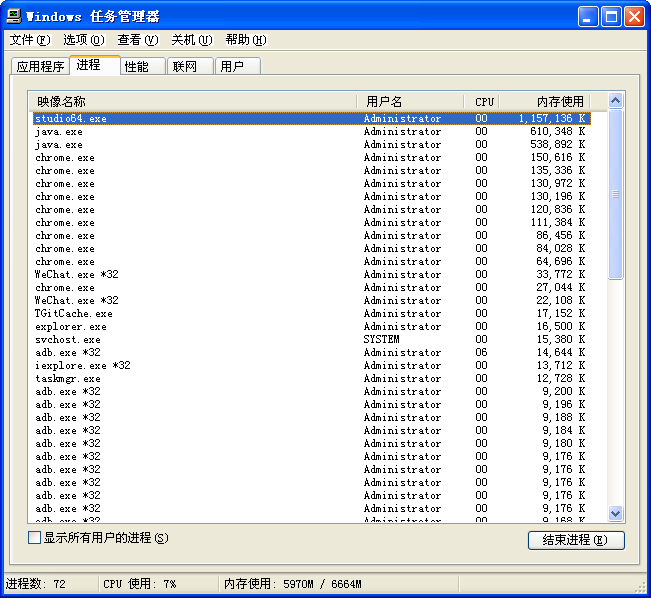Switch to the 进程 tab
651x598 pixels.
[95, 65]
